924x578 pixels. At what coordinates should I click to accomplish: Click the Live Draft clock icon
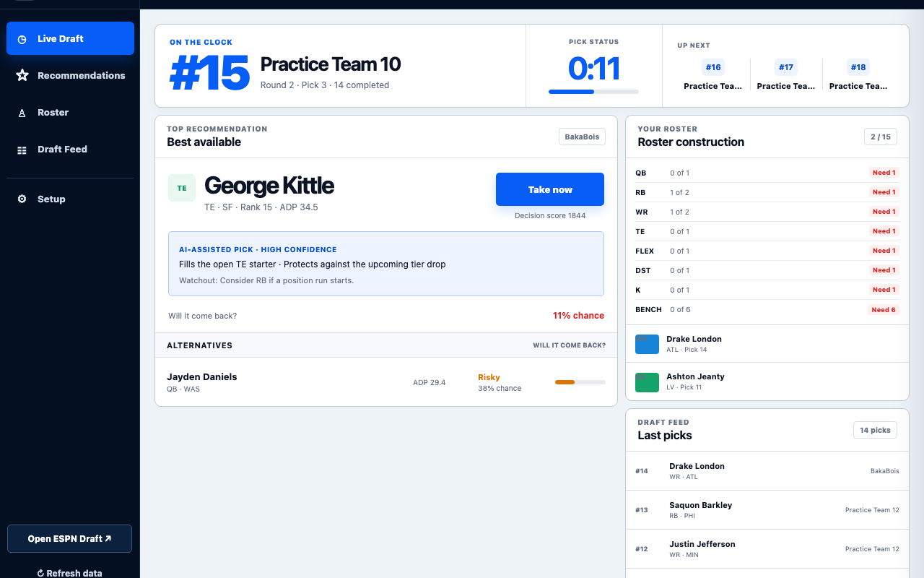pos(22,39)
